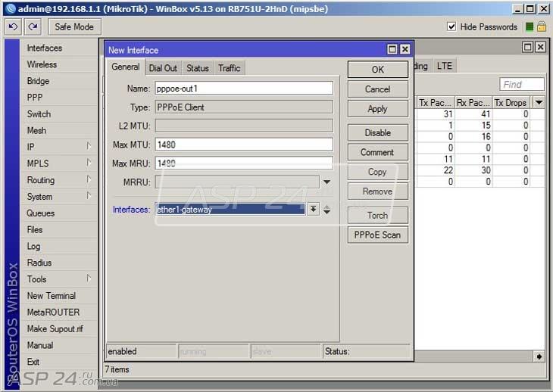Click the L2 MTU field

[x=244, y=126]
